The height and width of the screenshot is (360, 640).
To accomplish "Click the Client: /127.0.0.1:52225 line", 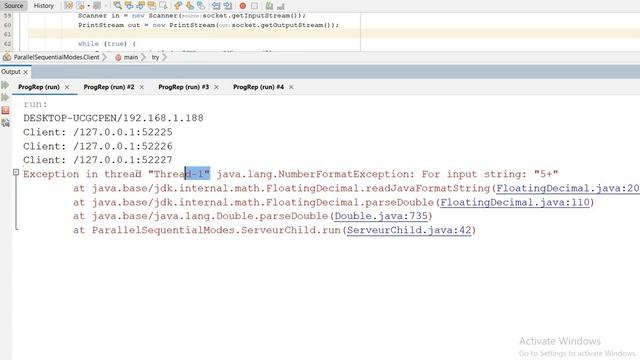I will click(x=98, y=132).
